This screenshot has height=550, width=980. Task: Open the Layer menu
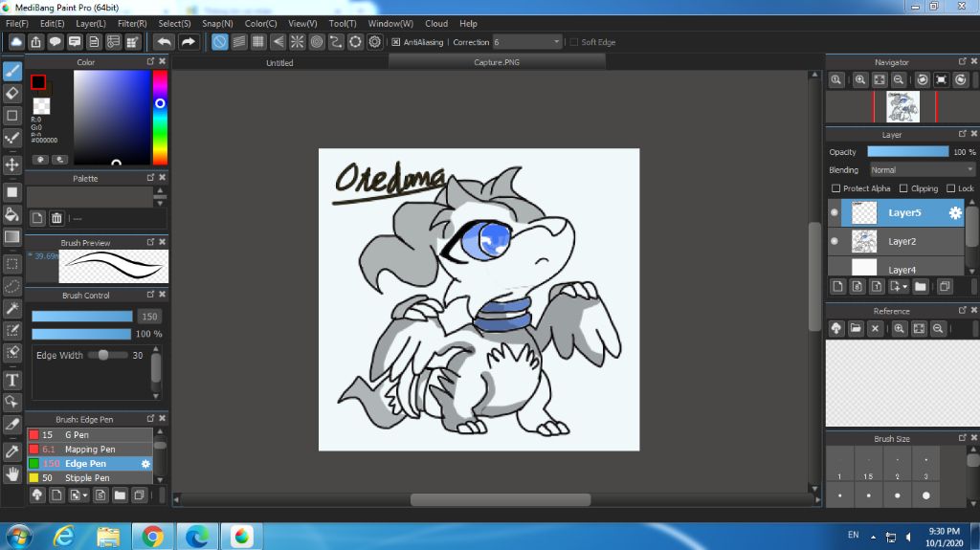click(x=91, y=23)
